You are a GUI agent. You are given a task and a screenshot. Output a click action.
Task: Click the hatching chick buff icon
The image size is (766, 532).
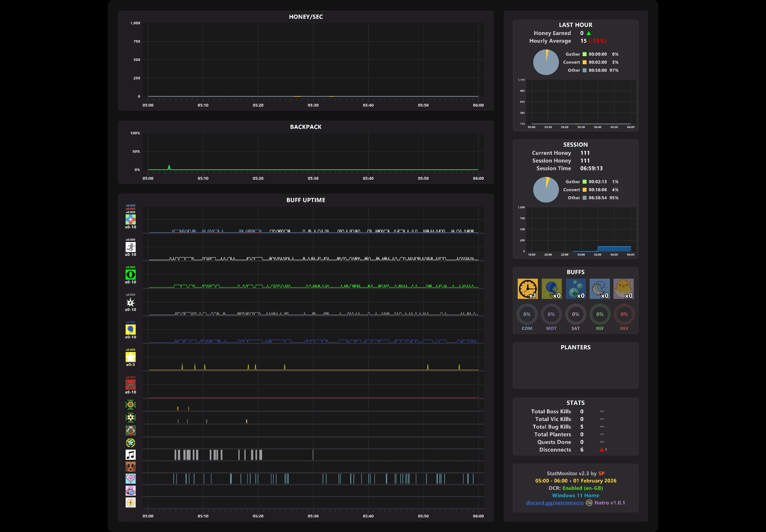click(623, 289)
